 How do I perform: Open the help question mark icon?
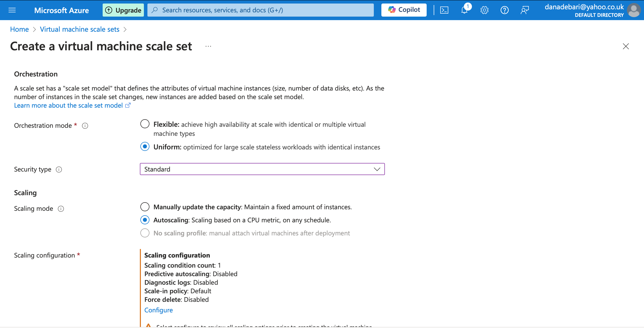[504, 10]
